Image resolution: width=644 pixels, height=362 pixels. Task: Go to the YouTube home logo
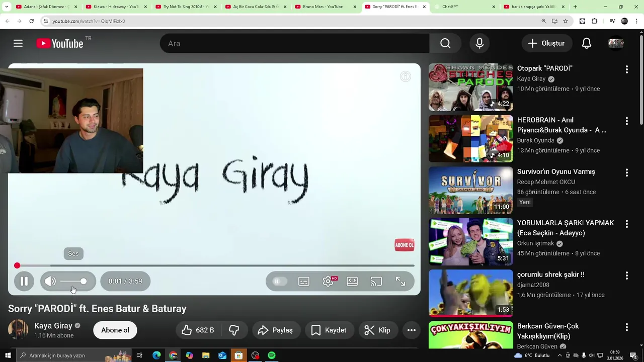[x=60, y=44]
